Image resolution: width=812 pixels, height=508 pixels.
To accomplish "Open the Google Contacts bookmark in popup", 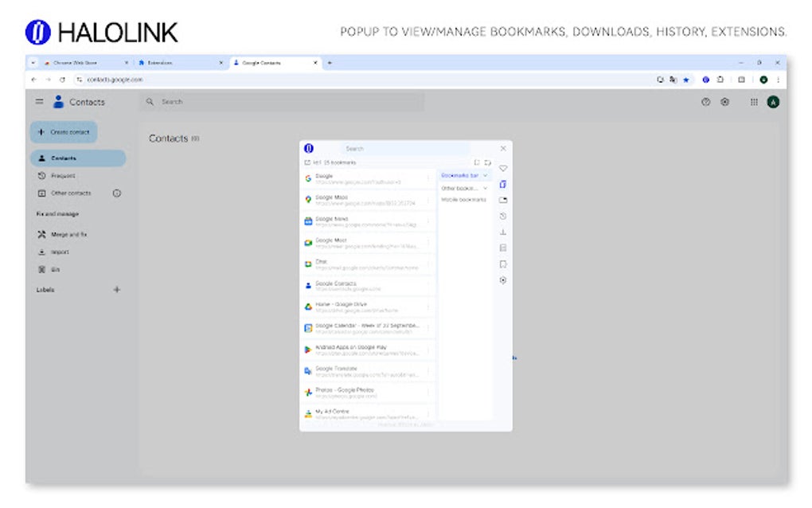I will pos(368,286).
